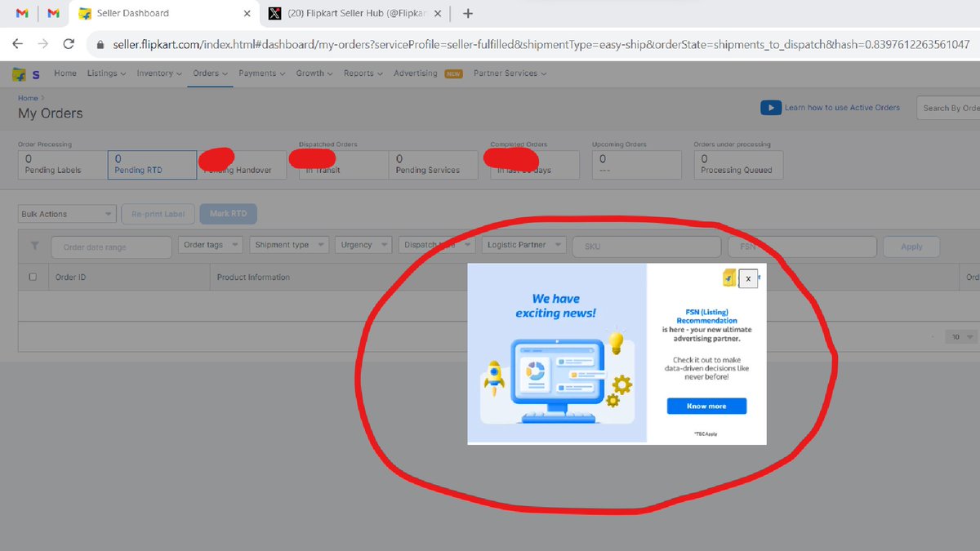Expand the Reports menu
The image size is (980, 551).
tap(363, 73)
